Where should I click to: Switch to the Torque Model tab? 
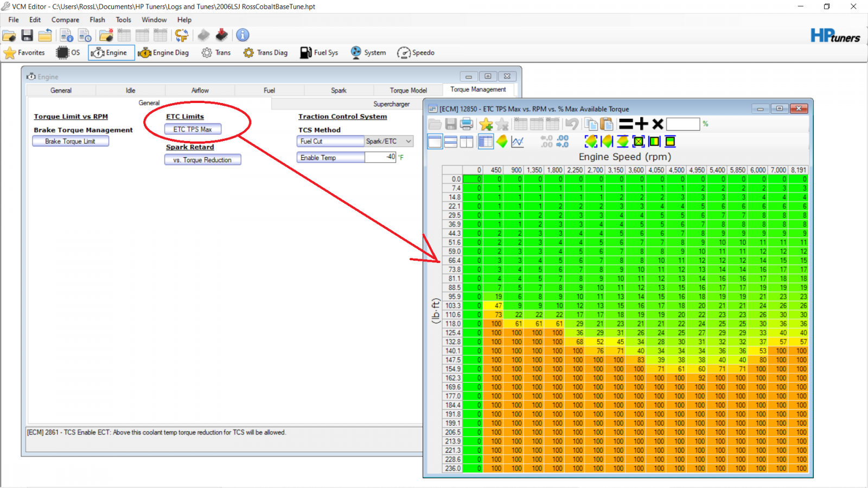[409, 91]
